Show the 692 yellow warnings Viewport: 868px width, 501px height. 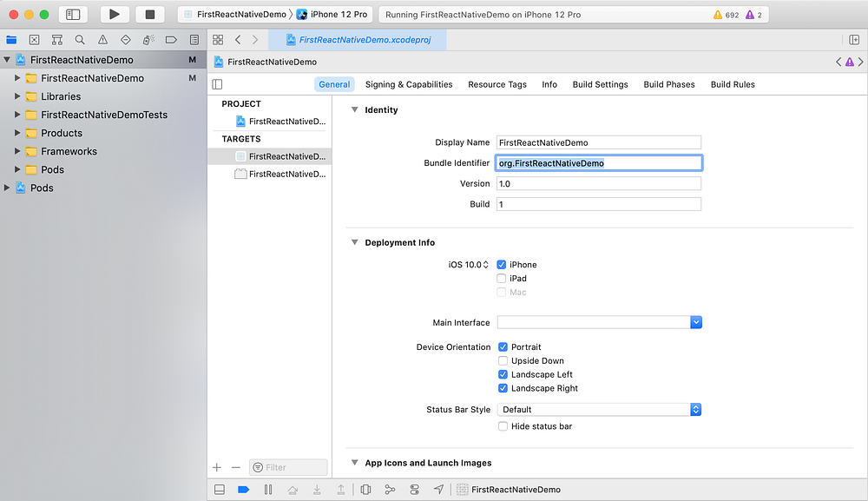click(x=726, y=15)
